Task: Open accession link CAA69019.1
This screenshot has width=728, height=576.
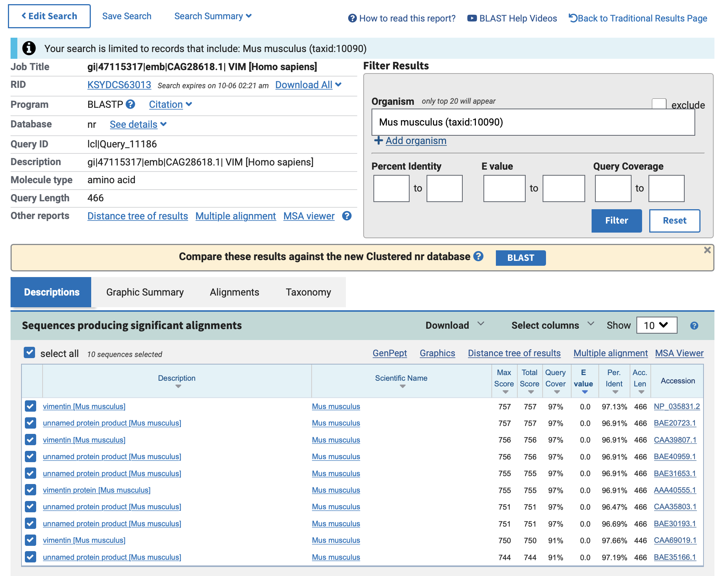Action: coord(674,540)
